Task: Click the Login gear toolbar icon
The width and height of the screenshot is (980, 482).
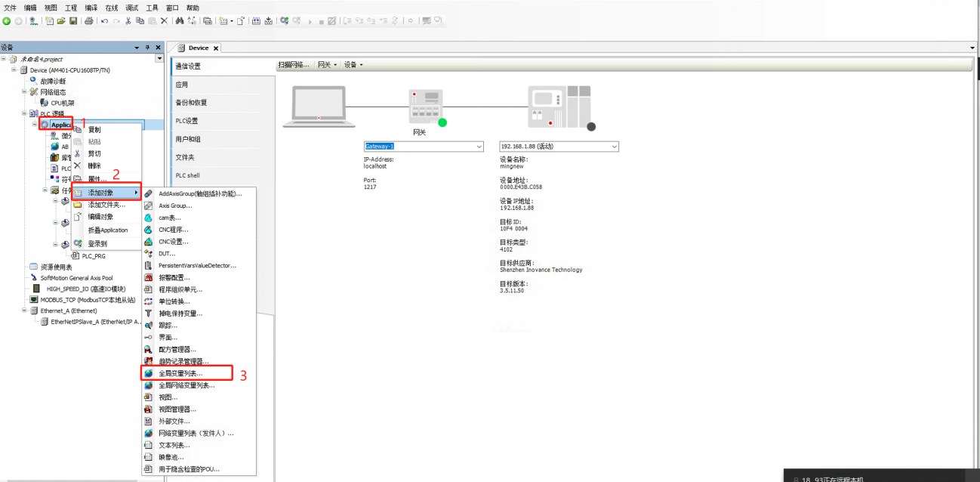Action: (284, 21)
